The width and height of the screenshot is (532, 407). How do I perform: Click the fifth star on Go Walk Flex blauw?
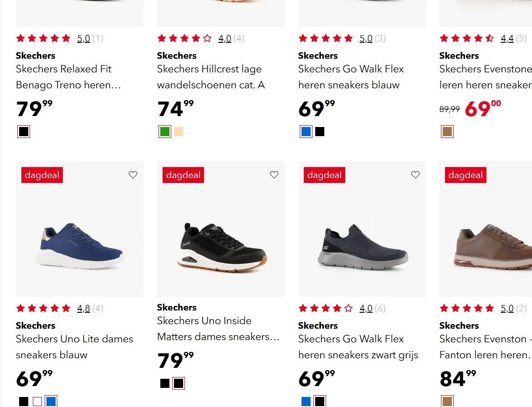[349, 39]
